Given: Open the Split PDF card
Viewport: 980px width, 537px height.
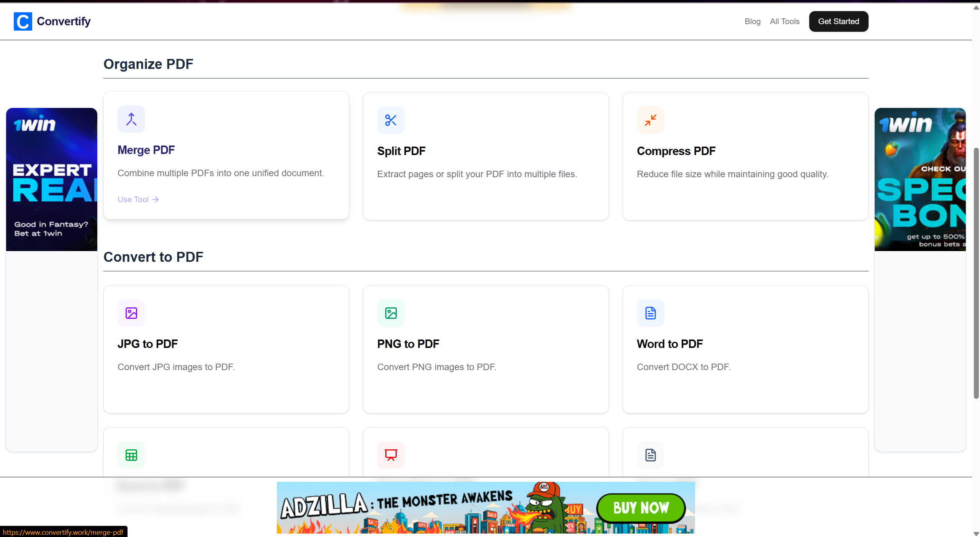Looking at the screenshot, I should pyautogui.click(x=485, y=156).
